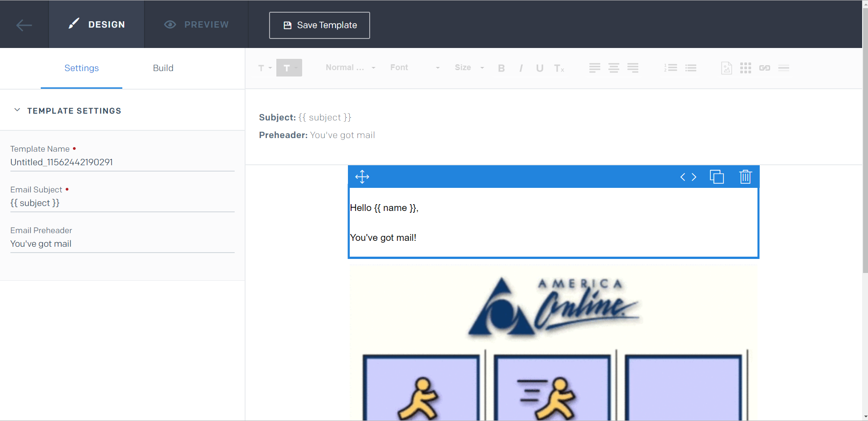Click the Save Template button
The image size is (868, 421).
pos(319,25)
